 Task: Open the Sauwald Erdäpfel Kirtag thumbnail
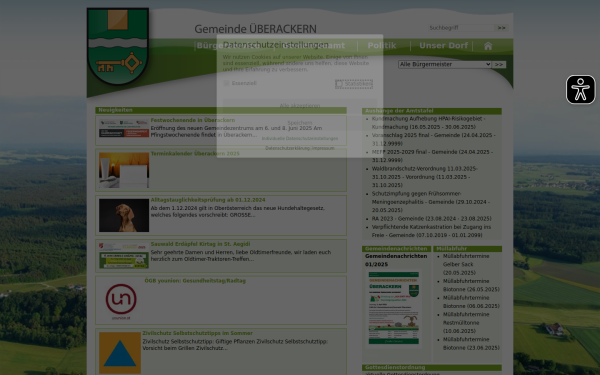click(x=124, y=256)
